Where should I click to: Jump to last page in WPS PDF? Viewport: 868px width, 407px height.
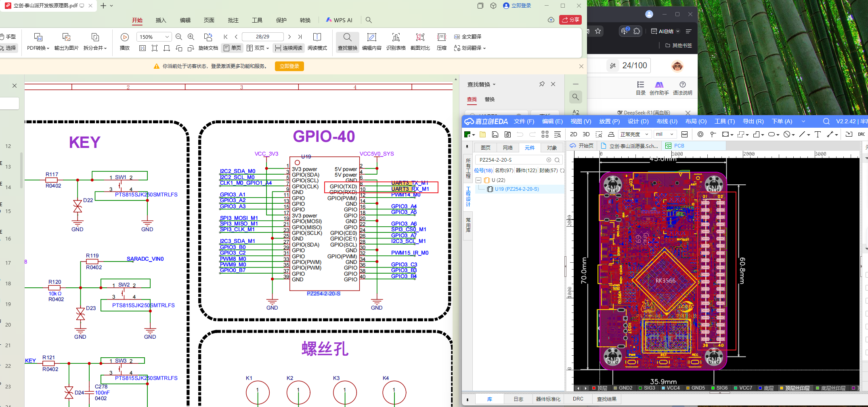[x=300, y=37]
